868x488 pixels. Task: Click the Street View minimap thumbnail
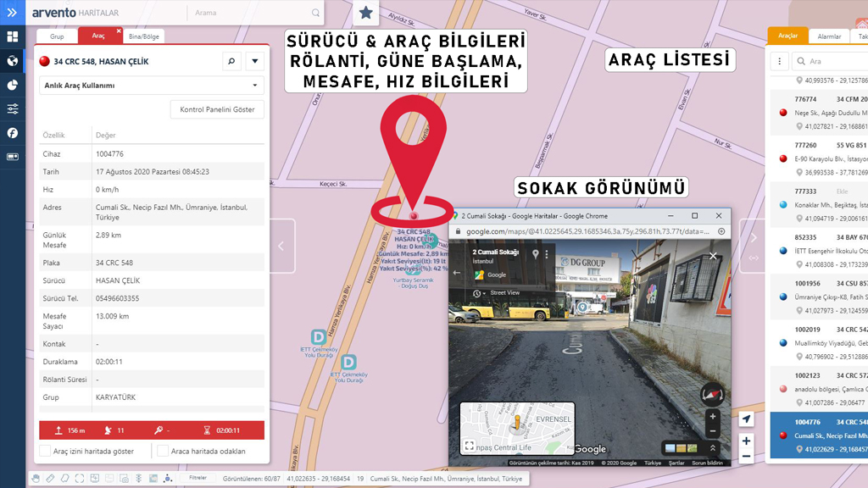tap(518, 428)
